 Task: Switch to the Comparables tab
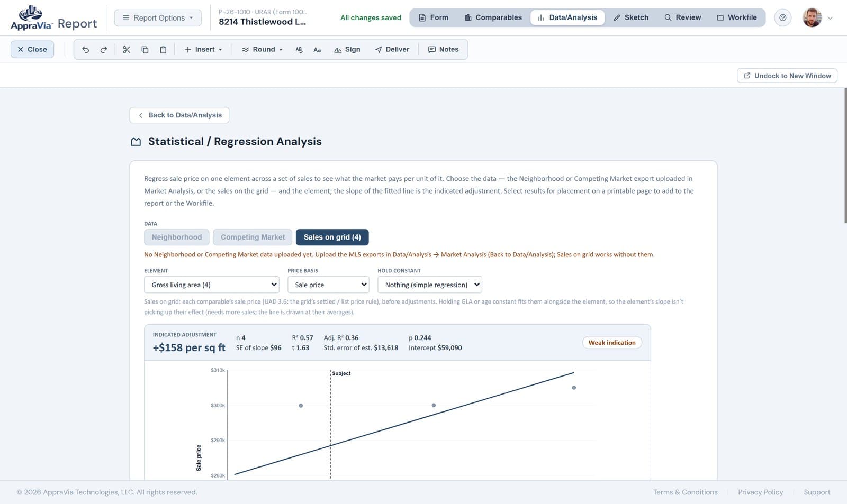click(493, 17)
